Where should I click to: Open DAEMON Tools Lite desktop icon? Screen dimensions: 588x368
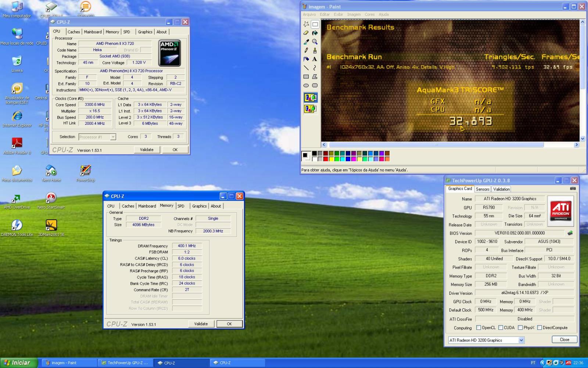17,228
